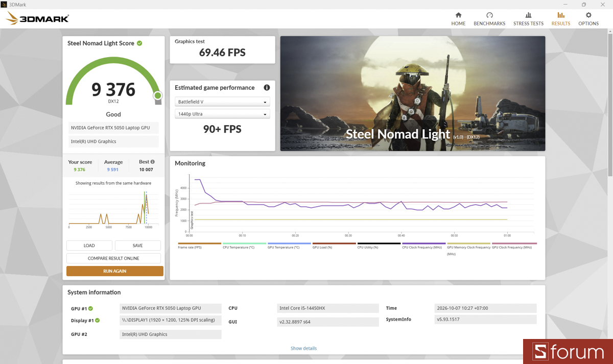Restore down the 3DMark window
The image size is (613, 364).
[584, 4]
